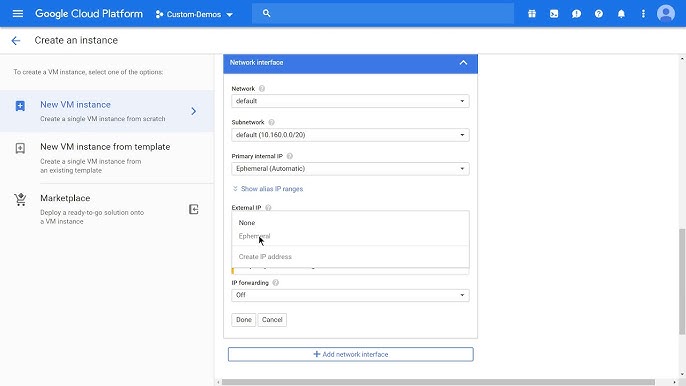Click the search bar field
Viewport: 686px width, 386px height.
point(383,14)
